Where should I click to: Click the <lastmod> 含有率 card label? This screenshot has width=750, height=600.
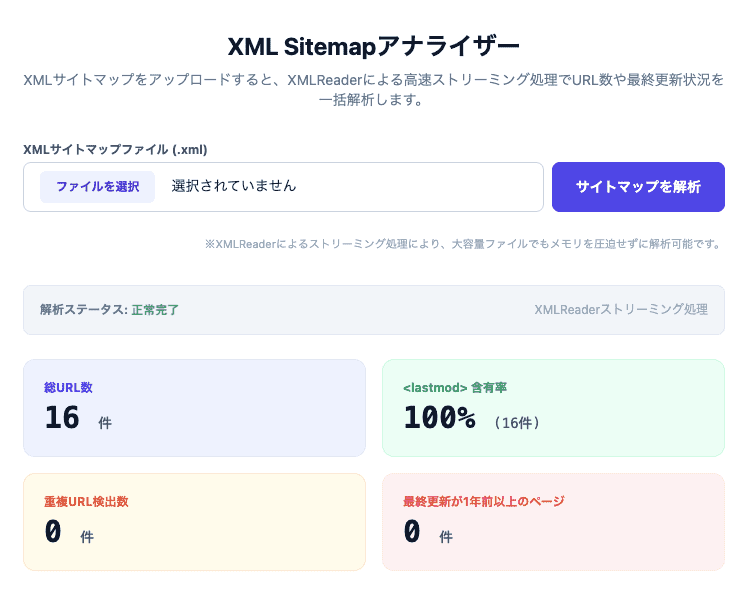(x=455, y=388)
